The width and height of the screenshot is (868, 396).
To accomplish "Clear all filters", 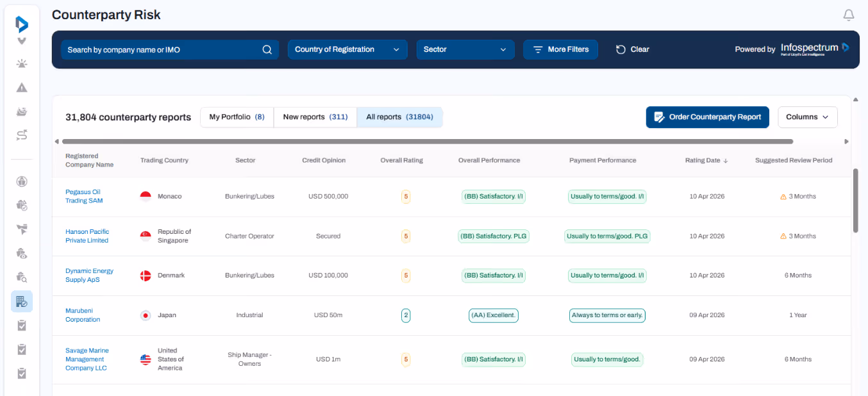I will [x=632, y=49].
